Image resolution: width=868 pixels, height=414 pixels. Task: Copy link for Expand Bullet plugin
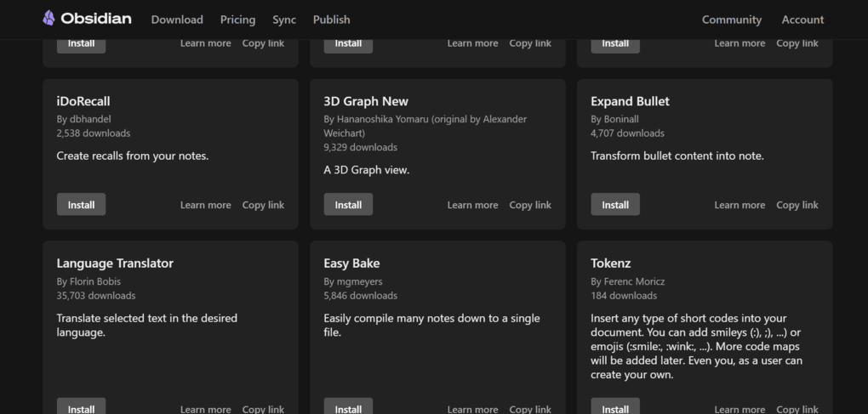[797, 205]
